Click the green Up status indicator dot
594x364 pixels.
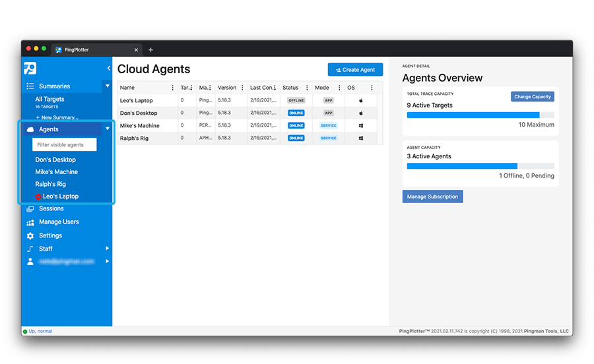(x=25, y=332)
